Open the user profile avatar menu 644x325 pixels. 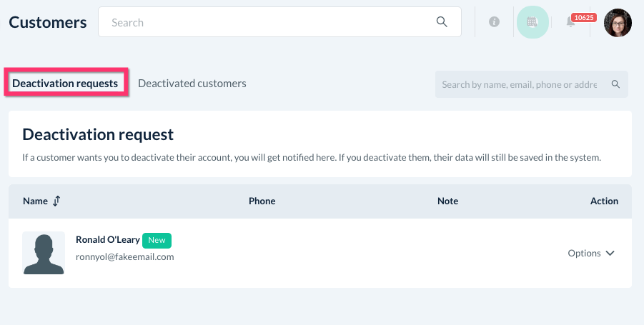point(618,23)
